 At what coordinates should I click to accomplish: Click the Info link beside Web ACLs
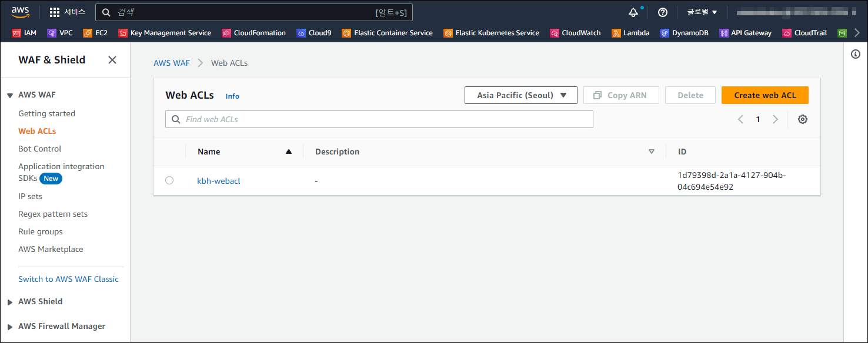point(232,96)
